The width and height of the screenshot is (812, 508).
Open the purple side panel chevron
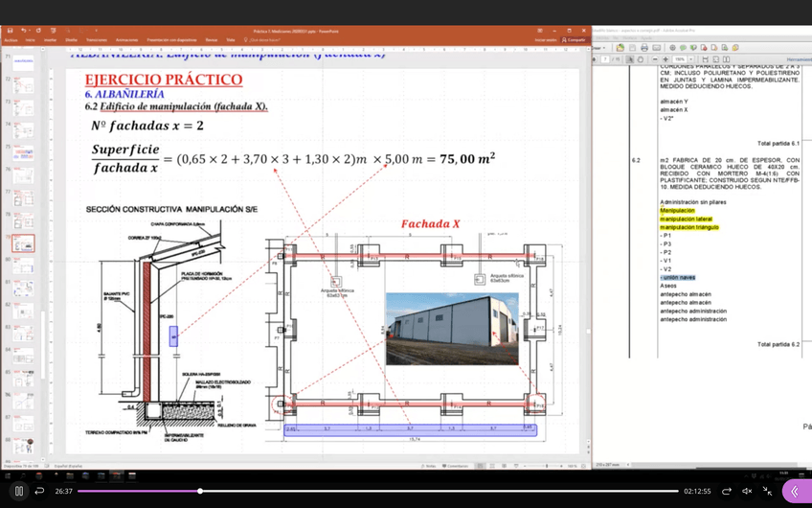coord(795,491)
